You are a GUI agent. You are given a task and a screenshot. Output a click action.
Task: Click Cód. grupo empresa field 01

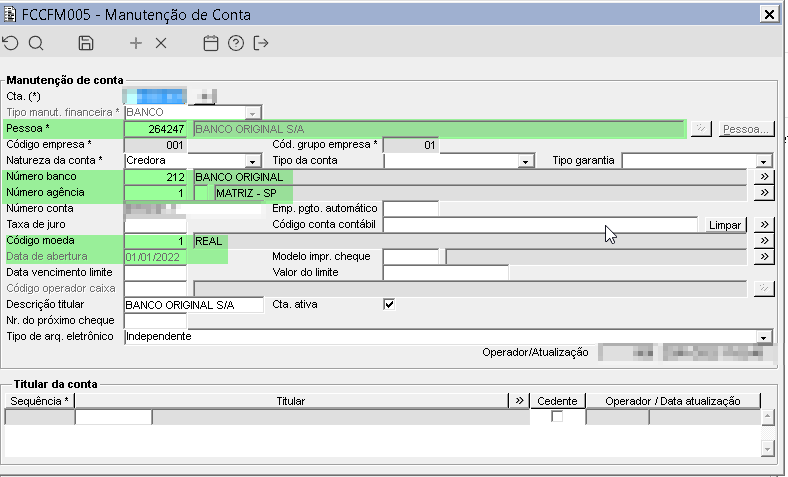coord(411,145)
